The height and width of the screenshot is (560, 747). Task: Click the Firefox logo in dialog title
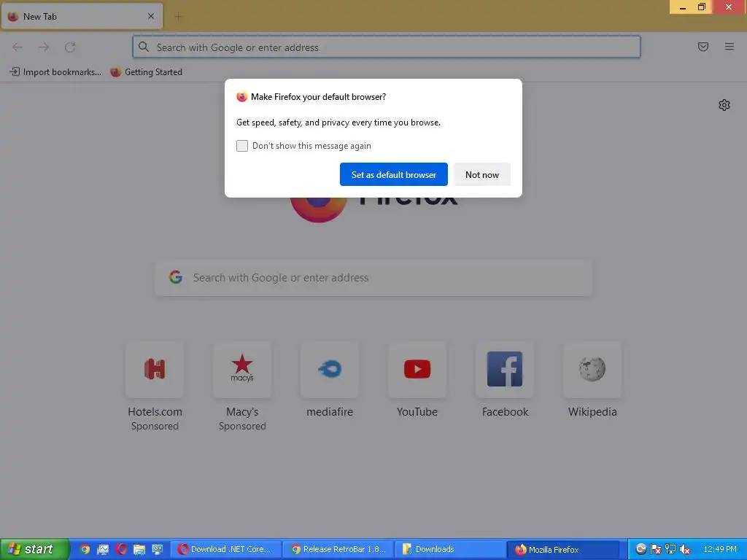point(242,97)
